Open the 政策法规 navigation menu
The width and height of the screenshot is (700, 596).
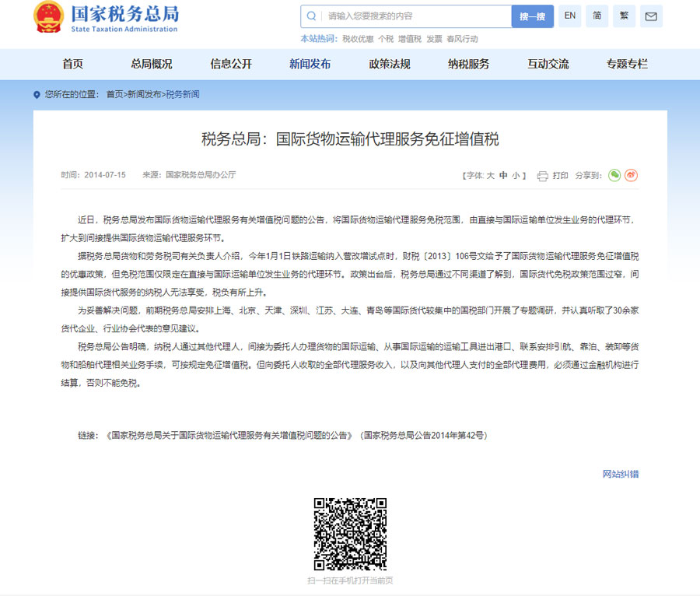coord(390,65)
